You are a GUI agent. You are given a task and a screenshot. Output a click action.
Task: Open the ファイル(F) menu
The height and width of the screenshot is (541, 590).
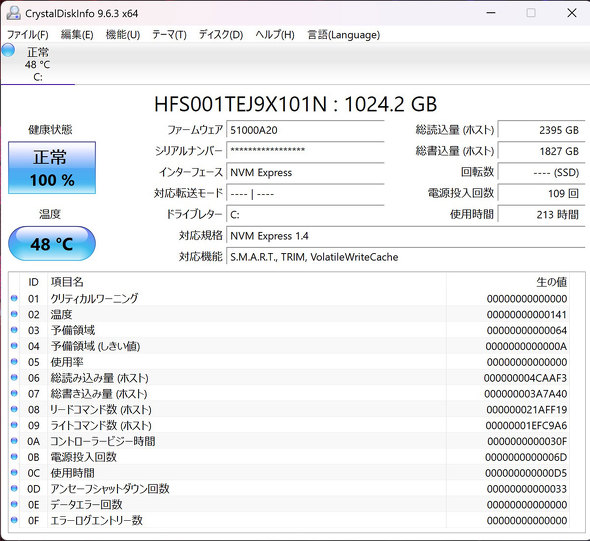[x=28, y=35]
